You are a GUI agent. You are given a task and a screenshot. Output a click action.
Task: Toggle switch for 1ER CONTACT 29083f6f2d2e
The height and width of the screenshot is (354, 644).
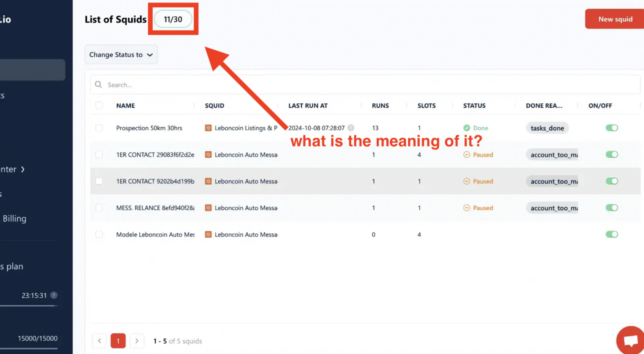click(x=612, y=154)
